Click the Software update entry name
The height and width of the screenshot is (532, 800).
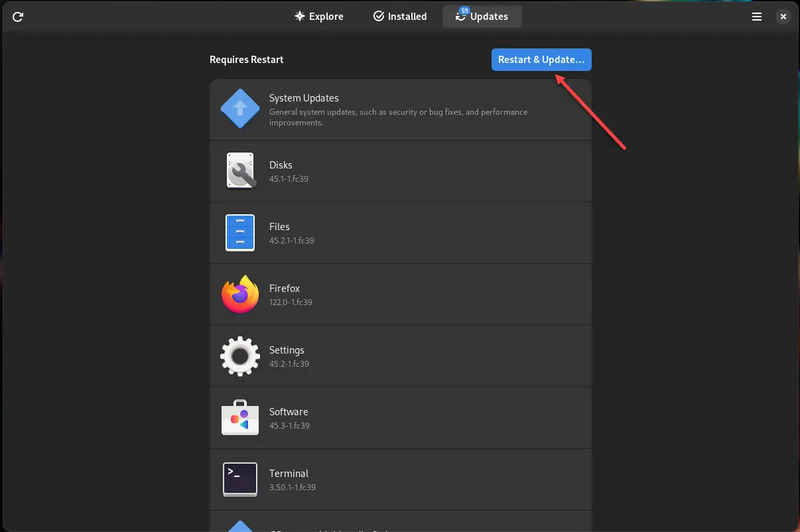pyautogui.click(x=289, y=412)
